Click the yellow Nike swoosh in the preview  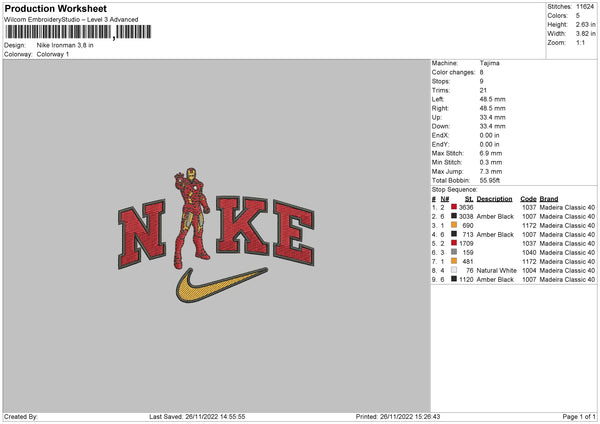pos(221,285)
